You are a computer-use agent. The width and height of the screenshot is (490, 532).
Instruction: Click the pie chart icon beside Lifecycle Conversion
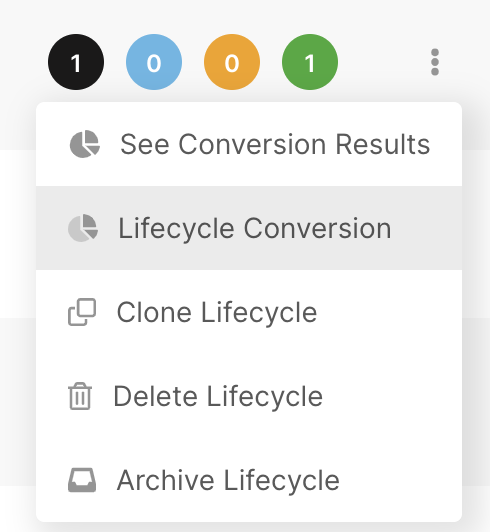click(x=83, y=228)
